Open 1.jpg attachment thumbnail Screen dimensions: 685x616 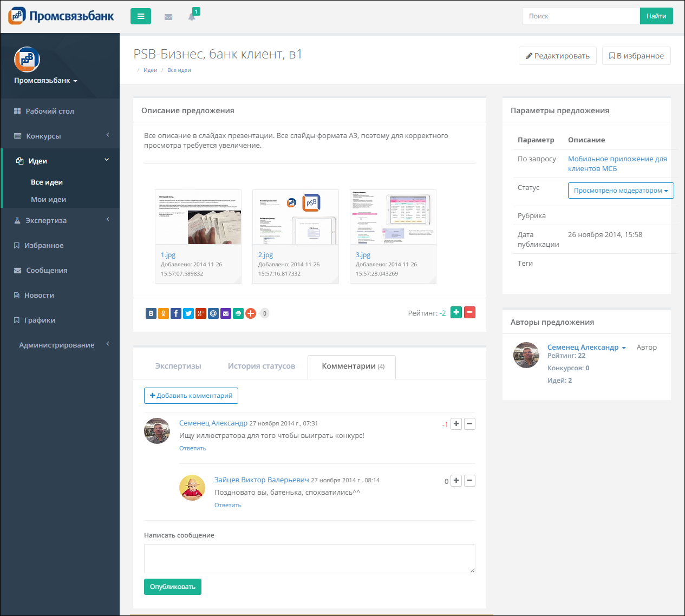[x=198, y=217]
